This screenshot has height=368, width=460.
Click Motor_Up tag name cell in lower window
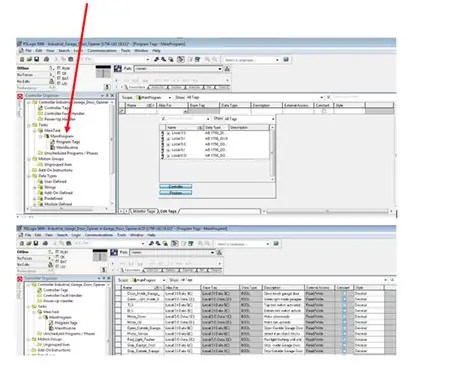(143, 322)
